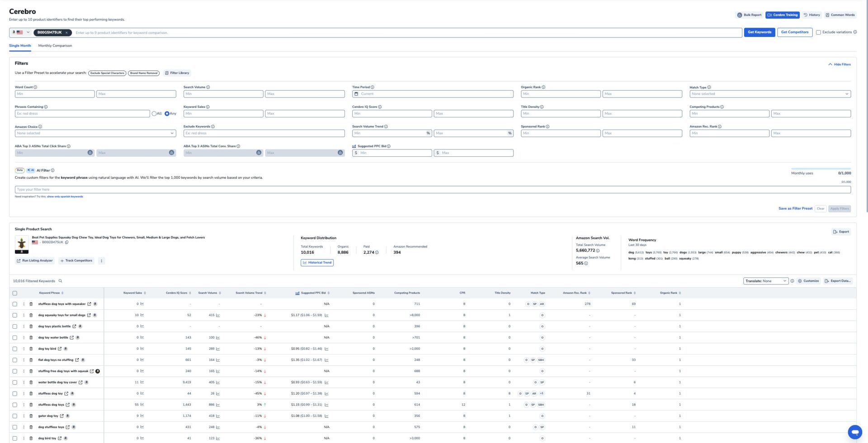The width and height of the screenshot is (868, 443).
Task: Delete the 'dog toy bird' keyword row
Action: coord(31,349)
